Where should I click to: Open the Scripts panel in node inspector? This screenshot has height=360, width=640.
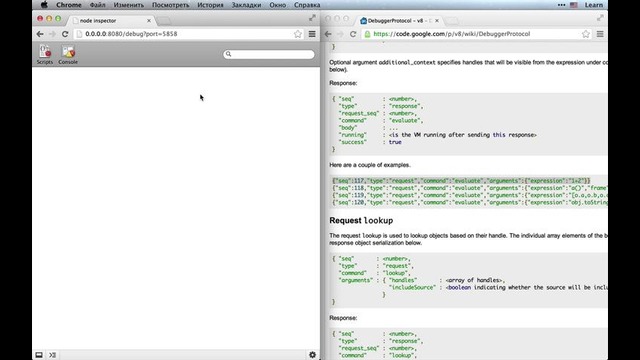point(44,54)
